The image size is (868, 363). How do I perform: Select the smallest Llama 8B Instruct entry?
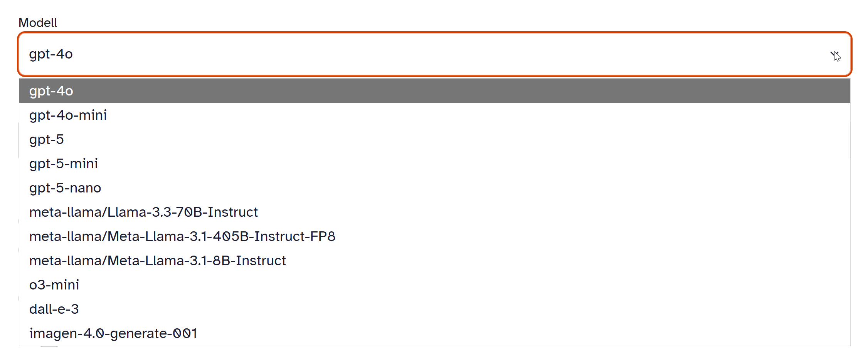158,261
